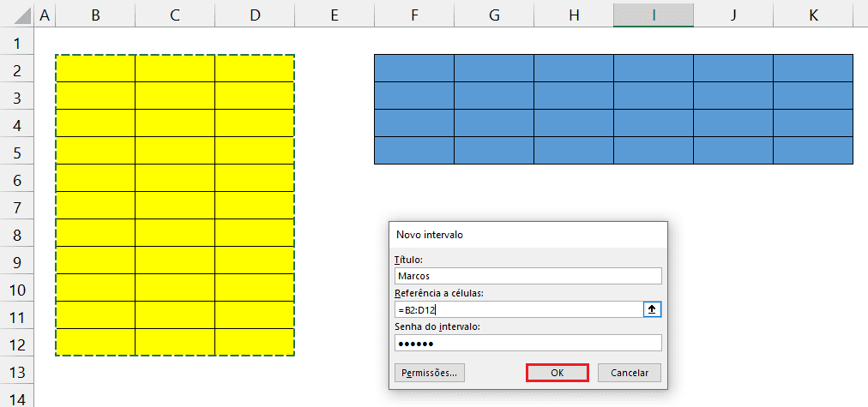Click yellow cell C6
This screenshot has height=407, width=868.
point(175,177)
